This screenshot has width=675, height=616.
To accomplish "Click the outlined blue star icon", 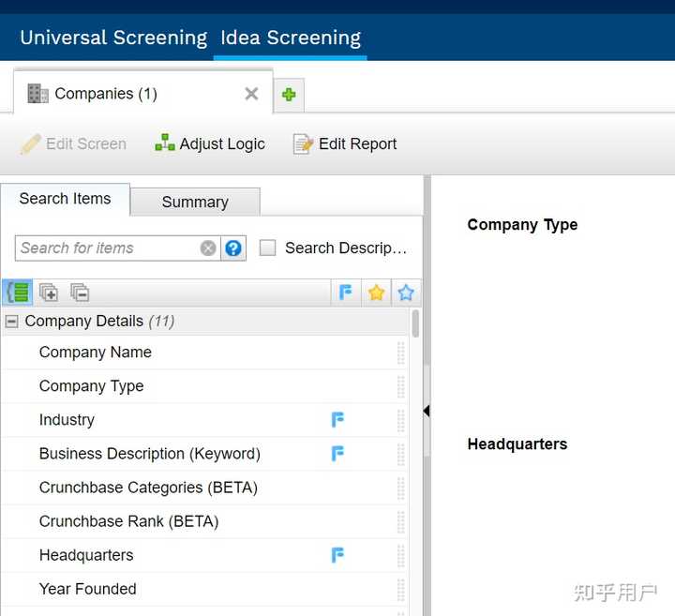I will coord(406,293).
